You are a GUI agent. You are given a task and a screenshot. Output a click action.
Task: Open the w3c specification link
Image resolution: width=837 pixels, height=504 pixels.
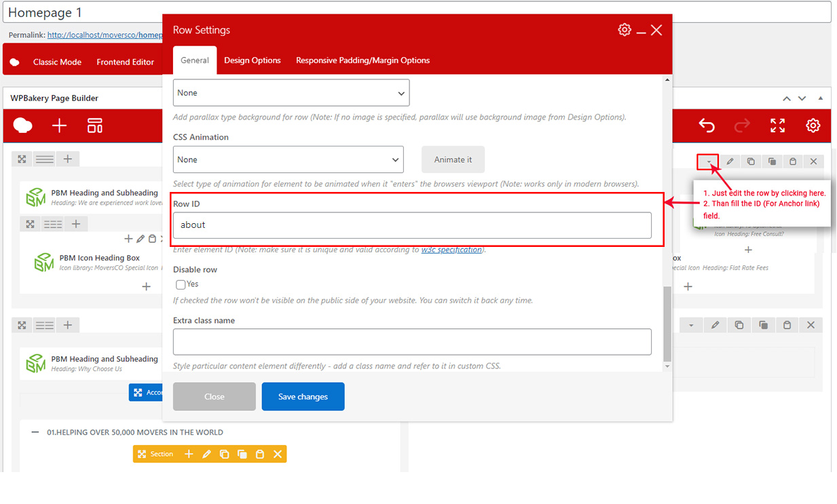(x=451, y=250)
